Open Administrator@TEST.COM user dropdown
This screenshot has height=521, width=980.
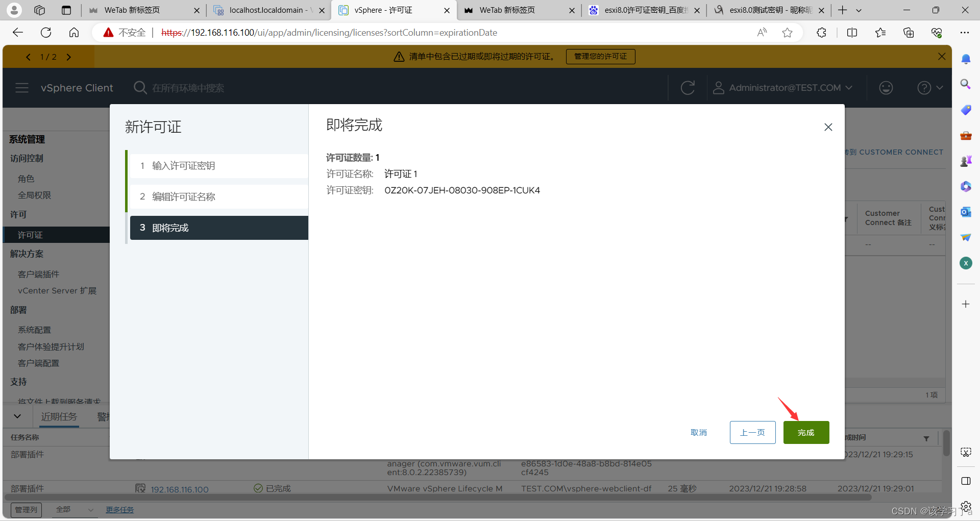click(x=782, y=88)
